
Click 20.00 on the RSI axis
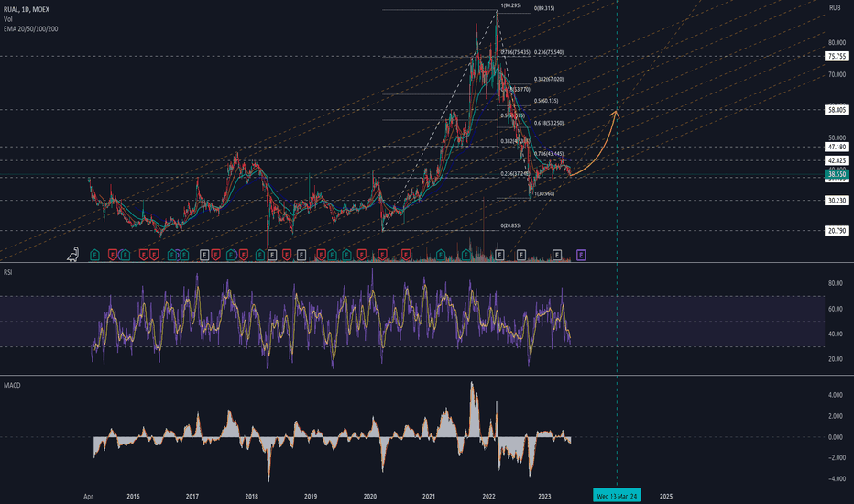point(836,359)
